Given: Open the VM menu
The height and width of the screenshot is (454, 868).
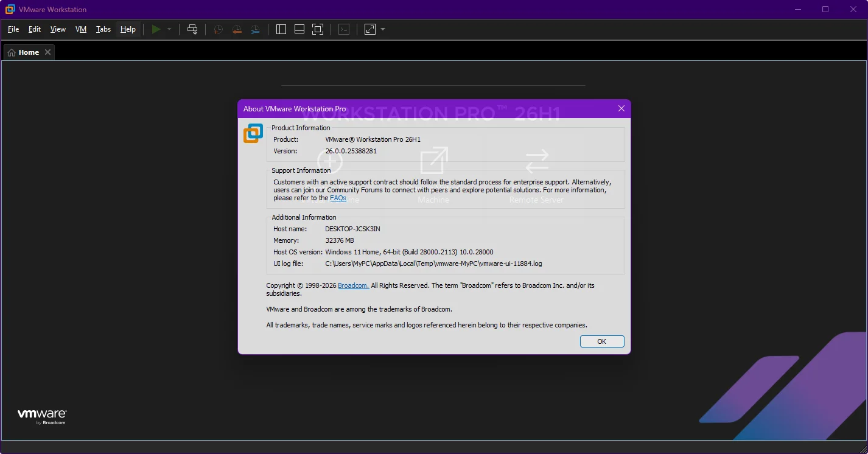Looking at the screenshot, I should 81,29.
